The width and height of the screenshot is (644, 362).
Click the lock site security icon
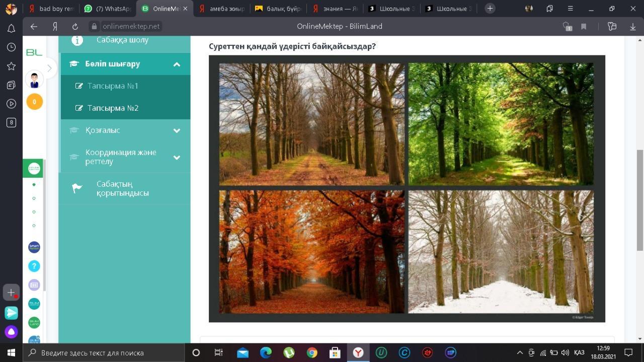click(x=94, y=26)
